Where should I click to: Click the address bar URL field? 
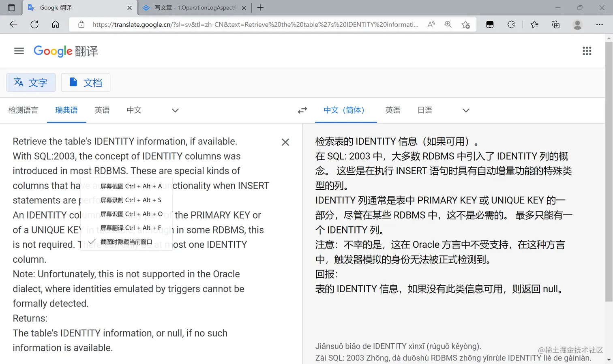click(255, 24)
